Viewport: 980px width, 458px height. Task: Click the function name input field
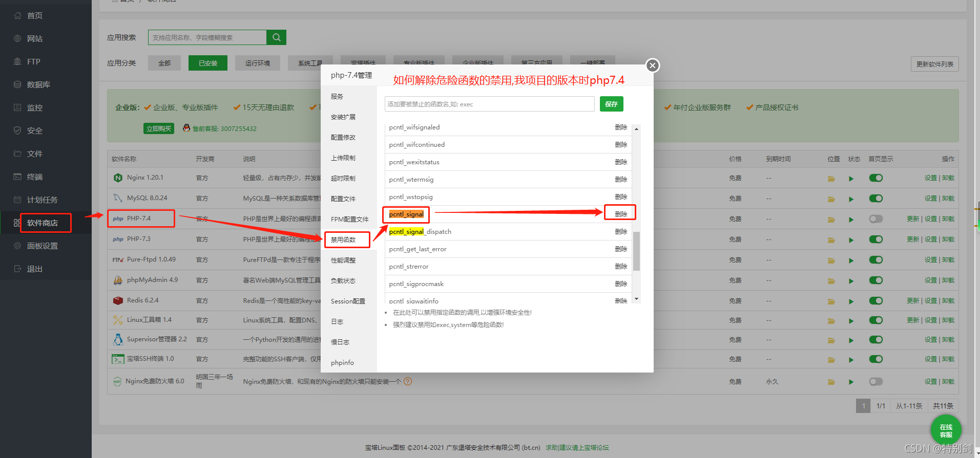pos(490,104)
